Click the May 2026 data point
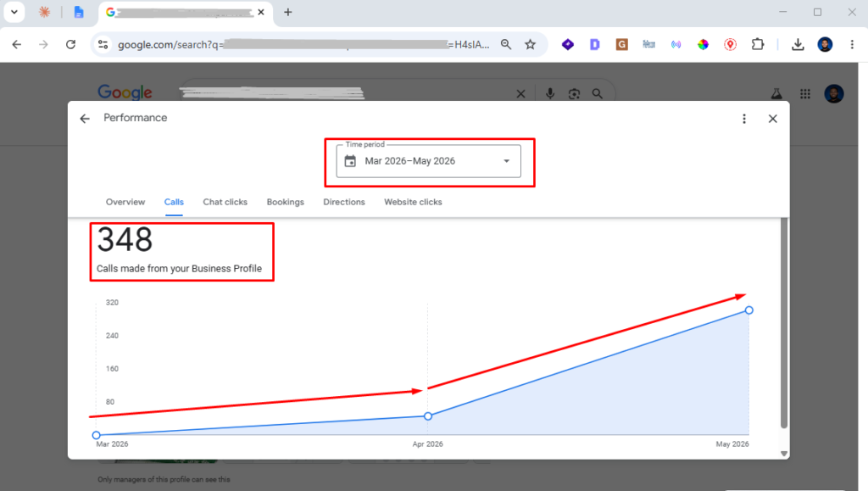 point(748,310)
